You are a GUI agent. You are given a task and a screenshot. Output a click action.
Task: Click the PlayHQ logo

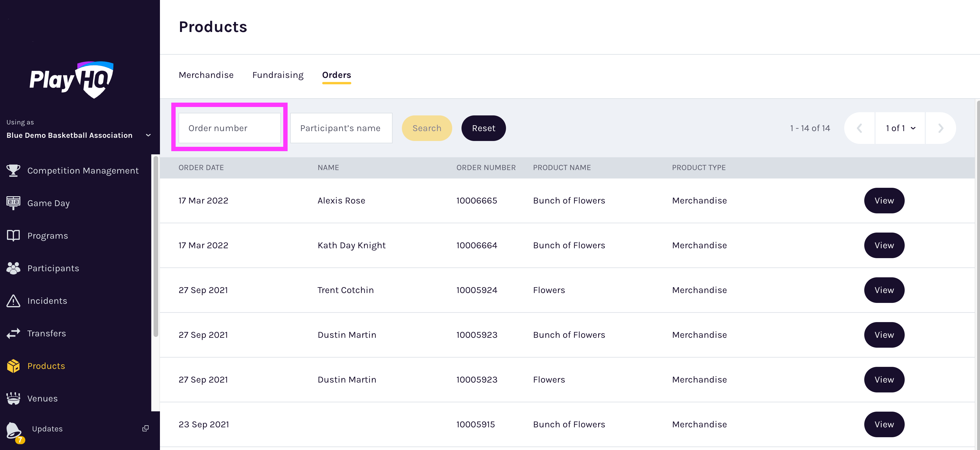[x=71, y=80]
